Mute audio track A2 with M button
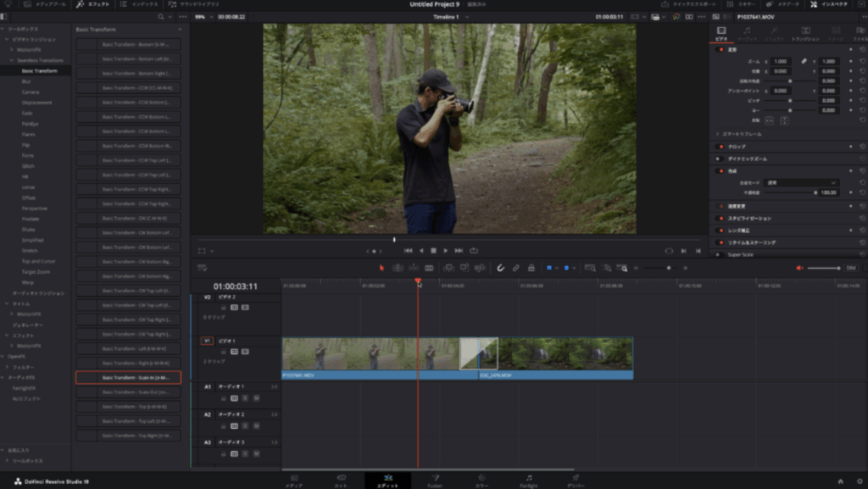Image resolution: width=868 pixels, height=489 pixels. pos(256,426)
